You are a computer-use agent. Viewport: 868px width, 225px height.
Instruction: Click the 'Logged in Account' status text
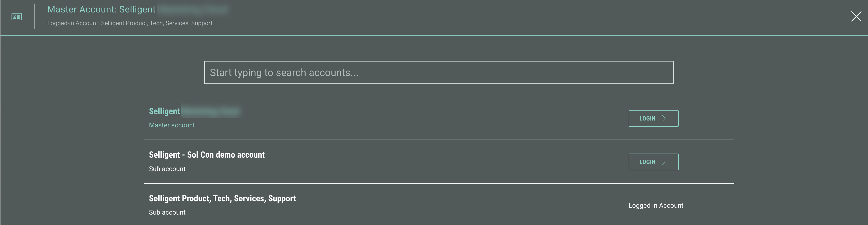(x=656, y=205)
